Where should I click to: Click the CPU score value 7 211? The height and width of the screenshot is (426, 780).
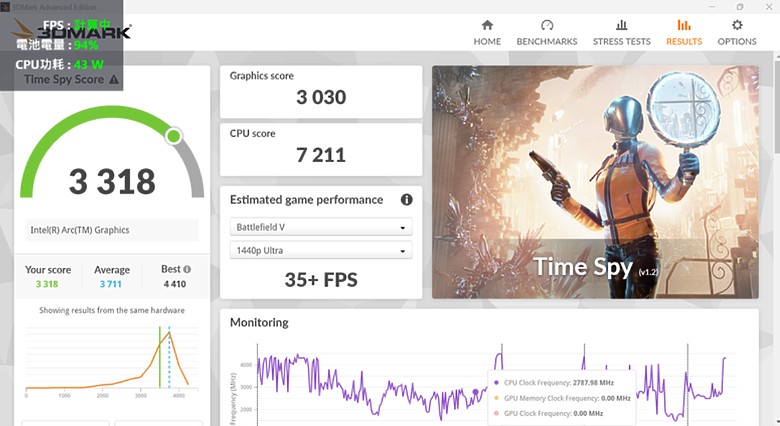point(321,155)
